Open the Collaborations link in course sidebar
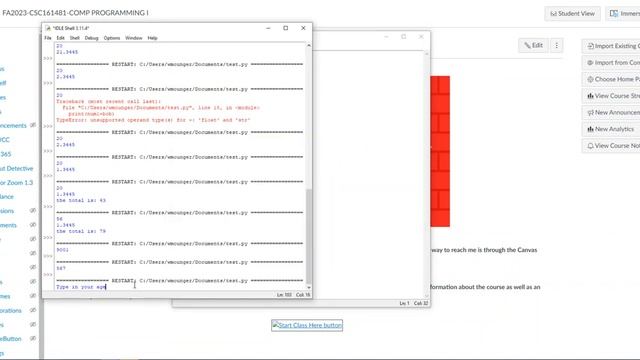The image size is (640, 360). tap(11, 311)
